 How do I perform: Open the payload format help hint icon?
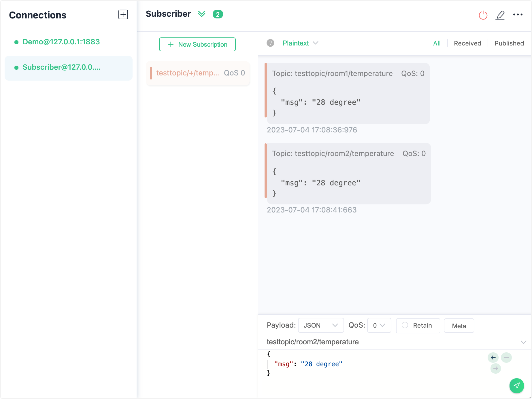(270, 43)
